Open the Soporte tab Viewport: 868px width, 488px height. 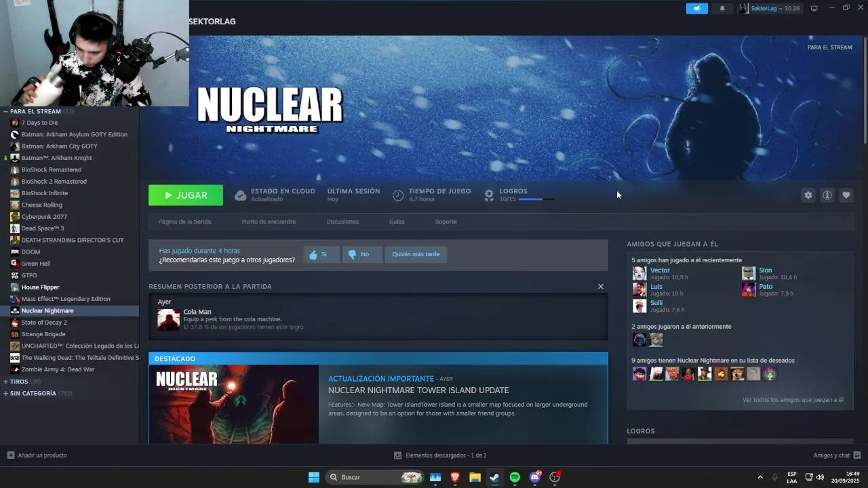(446, 222)
